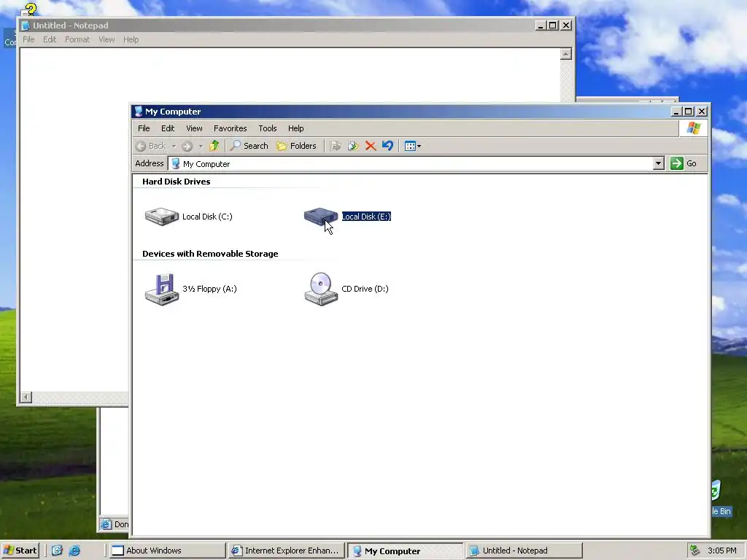Click the Copy To toolbar icon

[353, 146]
